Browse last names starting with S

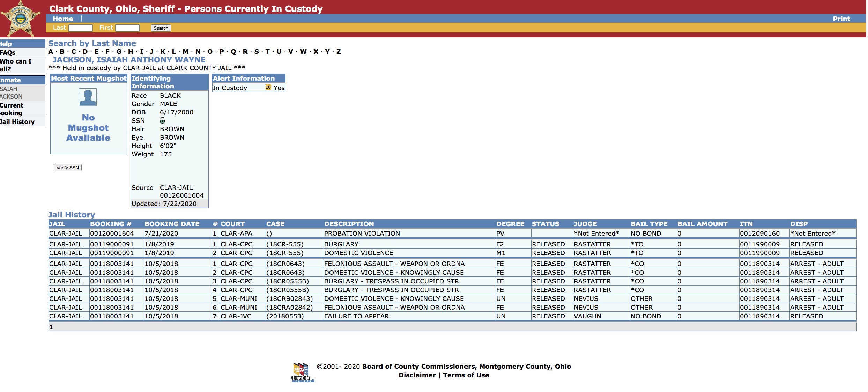(257, 52)
